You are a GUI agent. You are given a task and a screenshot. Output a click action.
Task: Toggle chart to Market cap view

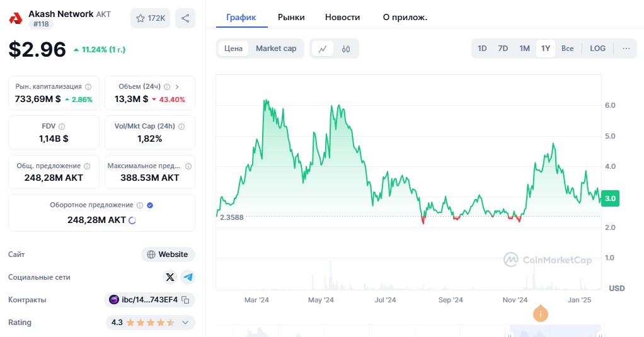(x=276, y=49)
